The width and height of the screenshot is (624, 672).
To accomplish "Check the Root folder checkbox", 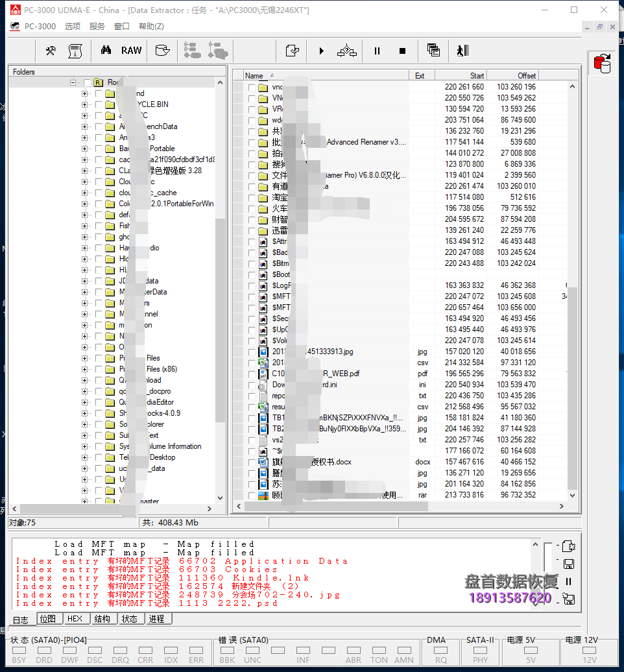I will pyautogui.click(x=87, y=82).
